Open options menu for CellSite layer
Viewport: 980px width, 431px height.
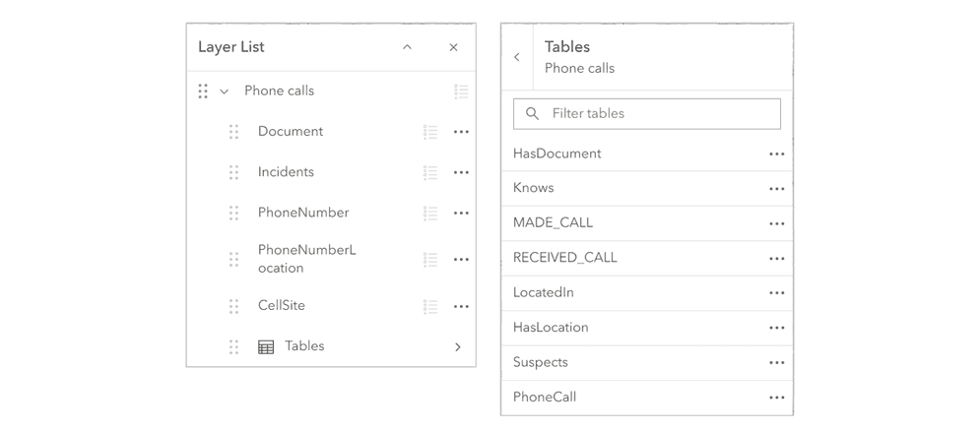(461, 307)
